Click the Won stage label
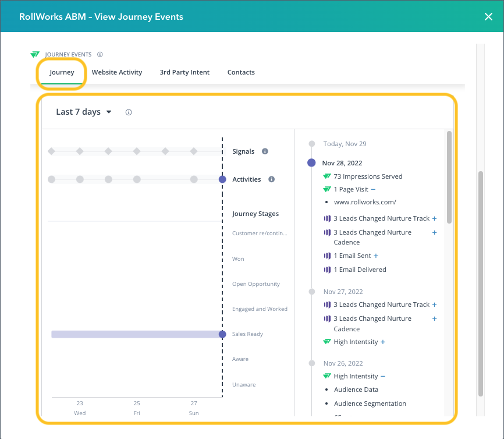The width and height of the screenshot is (504, 439). pos(238,259)
